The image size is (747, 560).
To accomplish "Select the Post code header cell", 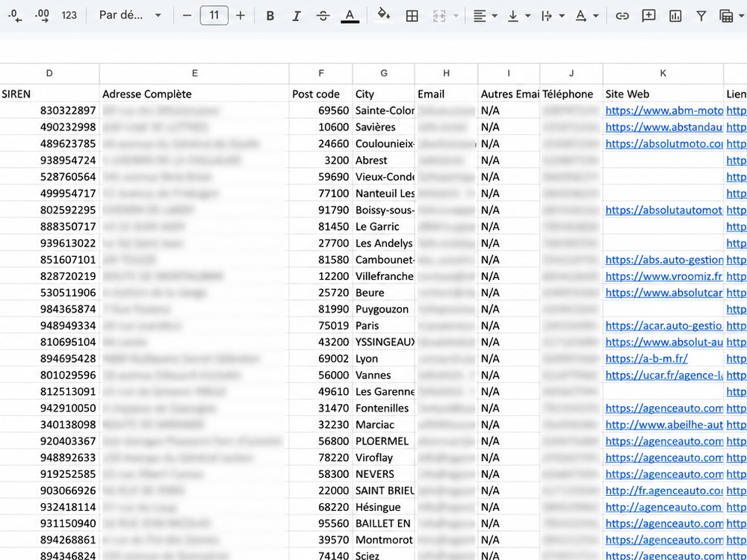I will [x=321, y=94].
